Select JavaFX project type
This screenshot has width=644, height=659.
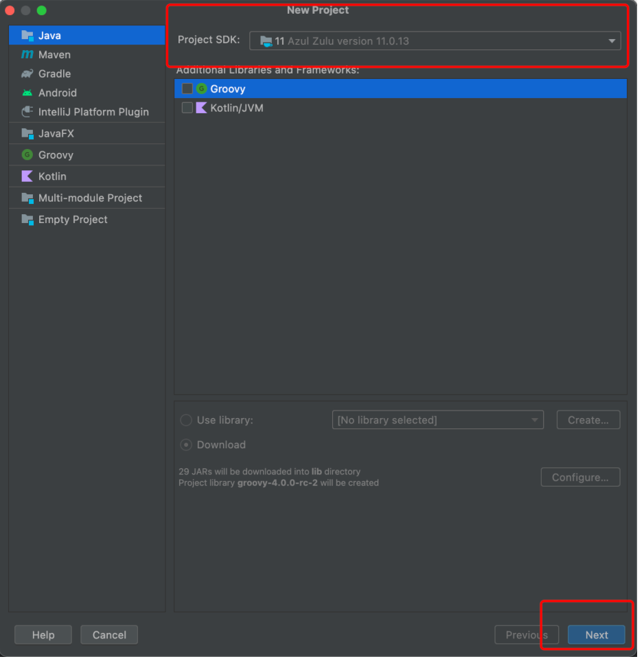pyautogui.click(x=87, y=134)
